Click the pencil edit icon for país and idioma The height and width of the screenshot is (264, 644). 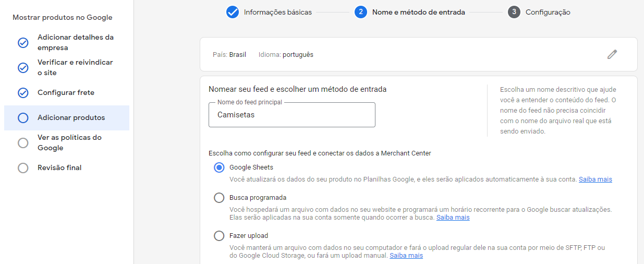612,54
